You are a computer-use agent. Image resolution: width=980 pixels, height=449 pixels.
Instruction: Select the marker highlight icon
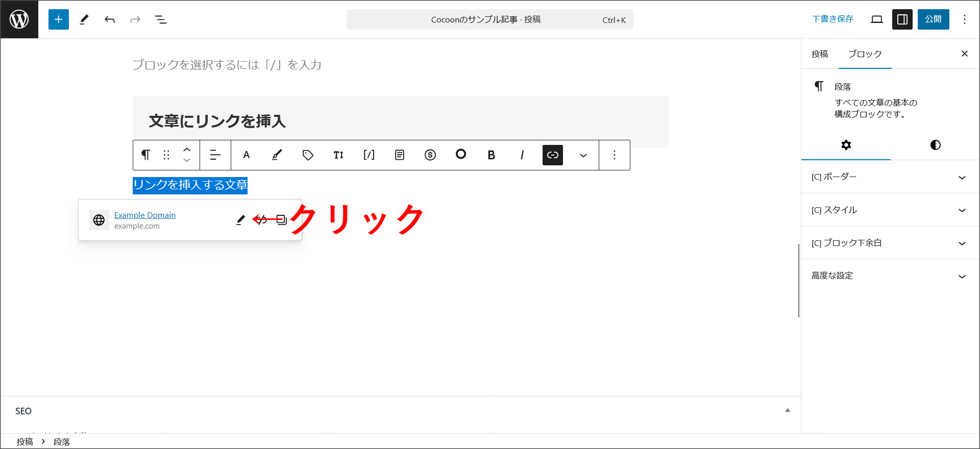277,155
